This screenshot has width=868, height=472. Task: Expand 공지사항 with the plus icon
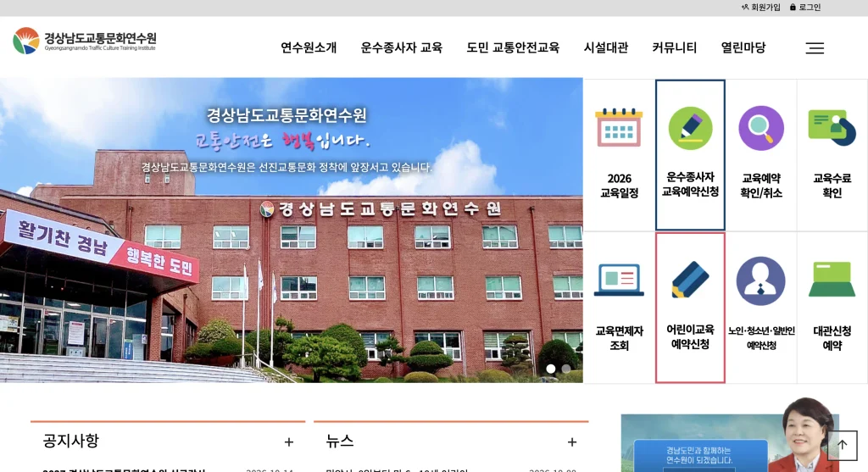289,442
